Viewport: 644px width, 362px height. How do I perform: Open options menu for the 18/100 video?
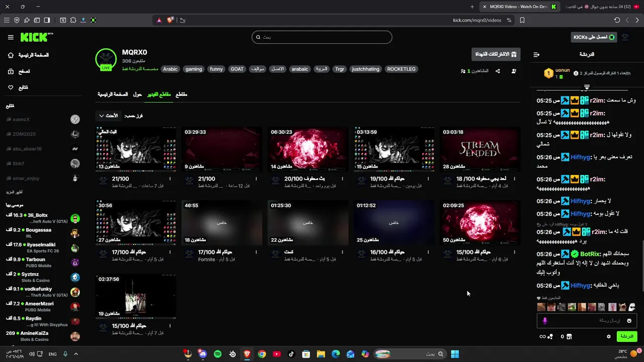tap(515, 178)
